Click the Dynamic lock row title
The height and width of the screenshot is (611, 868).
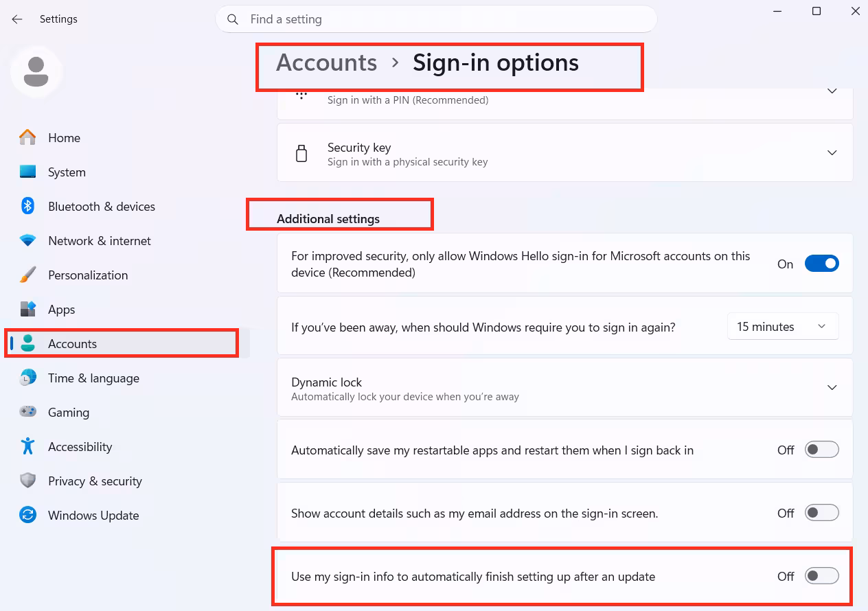[326, 382]
